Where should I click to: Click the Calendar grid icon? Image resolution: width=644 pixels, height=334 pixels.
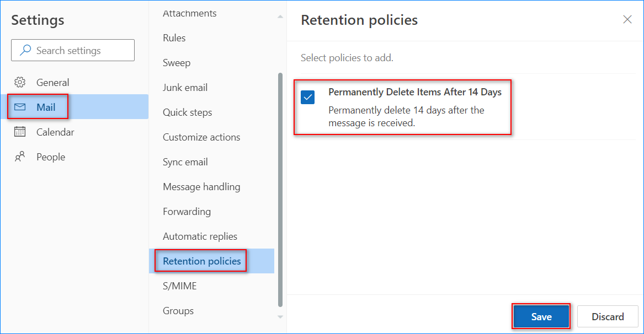point(20,132)
